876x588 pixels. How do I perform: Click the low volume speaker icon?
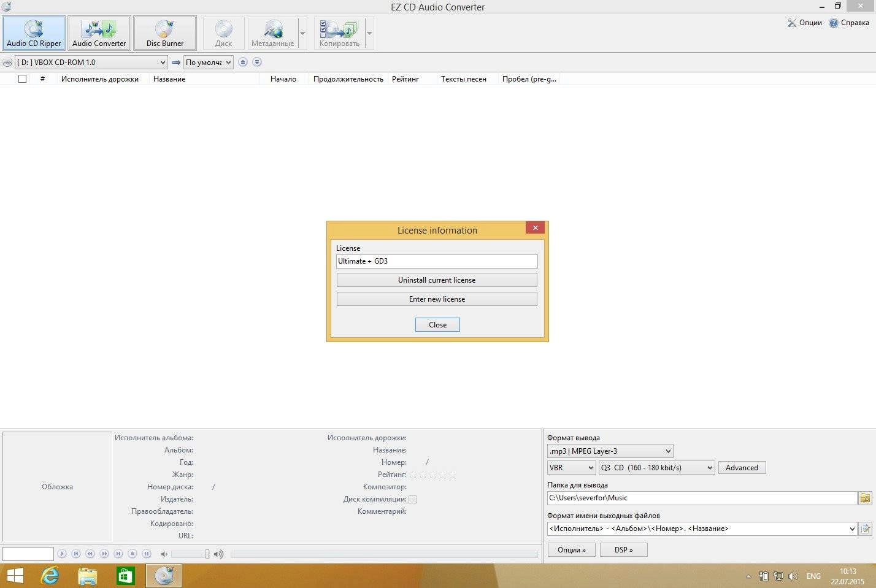(x=164, y=554)
